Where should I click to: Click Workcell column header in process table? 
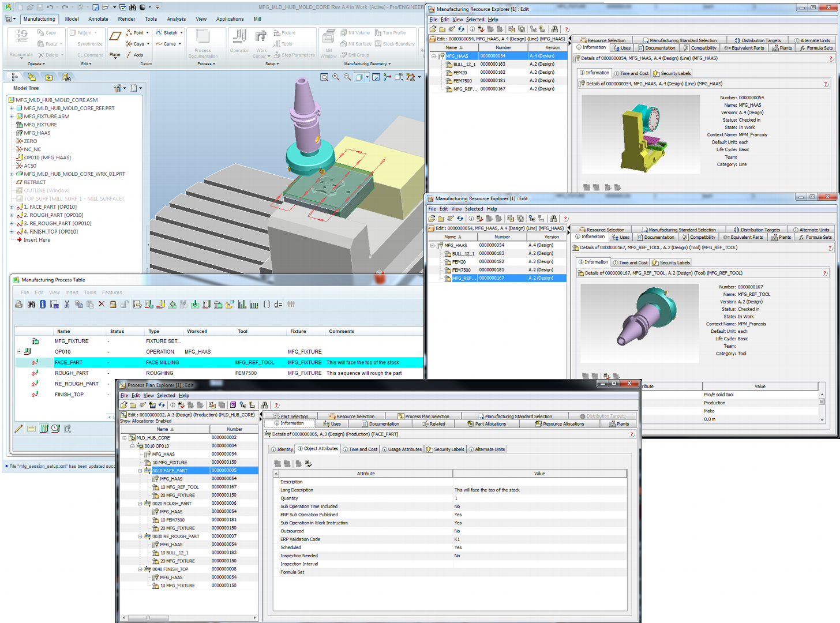pyautogui.click(x=197, y=332)
